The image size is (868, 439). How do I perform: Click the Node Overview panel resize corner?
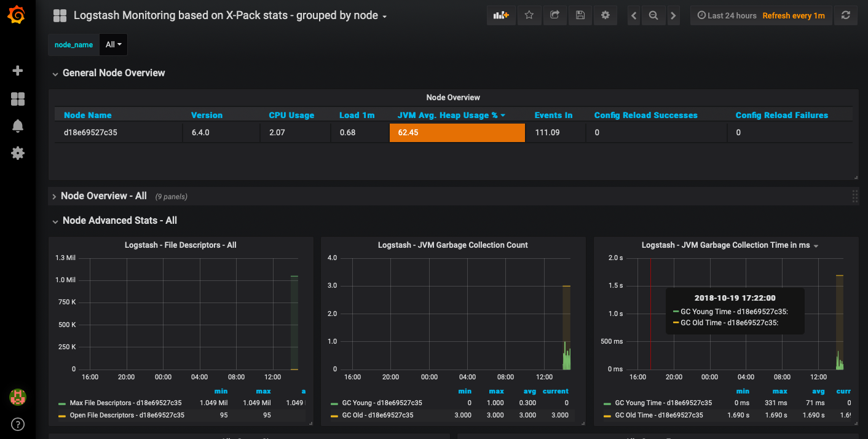tap(856, 177)
